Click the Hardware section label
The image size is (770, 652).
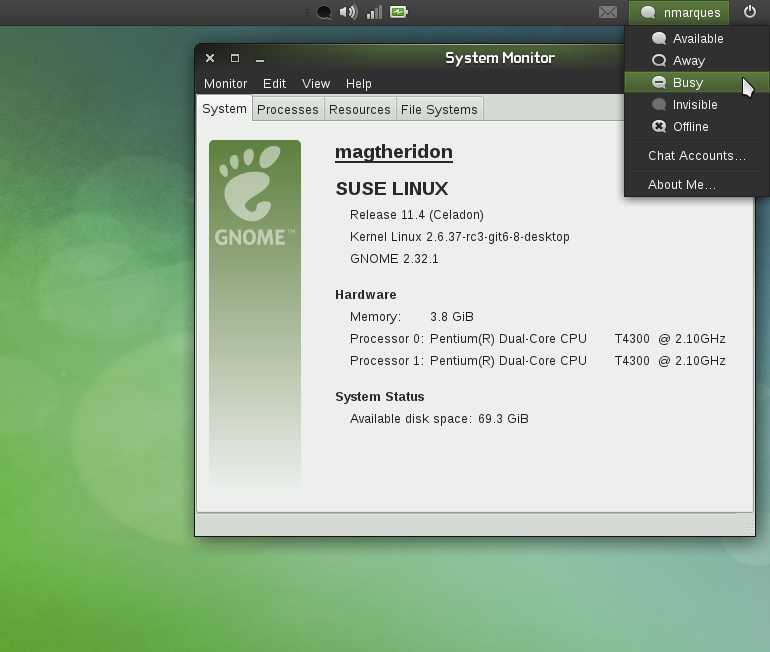click(366, 295)
